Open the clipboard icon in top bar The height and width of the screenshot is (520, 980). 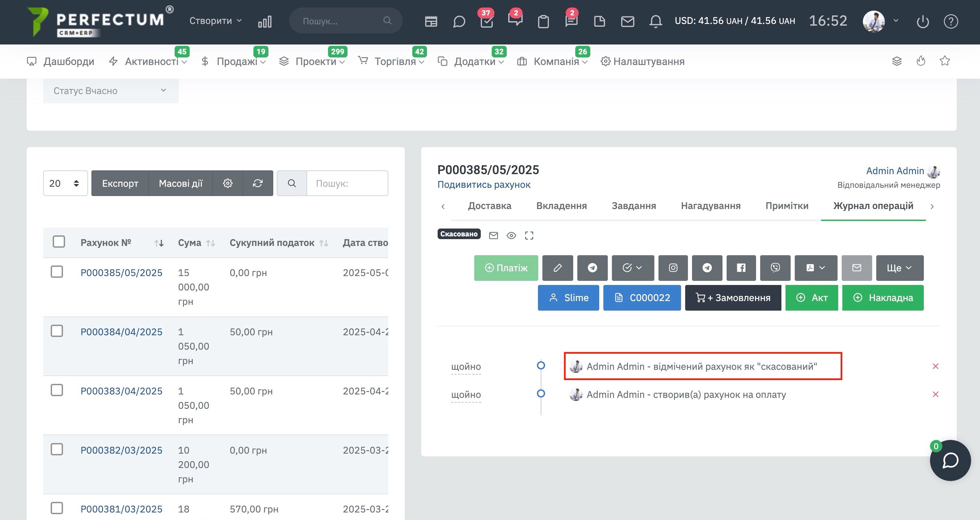point(543,21)
